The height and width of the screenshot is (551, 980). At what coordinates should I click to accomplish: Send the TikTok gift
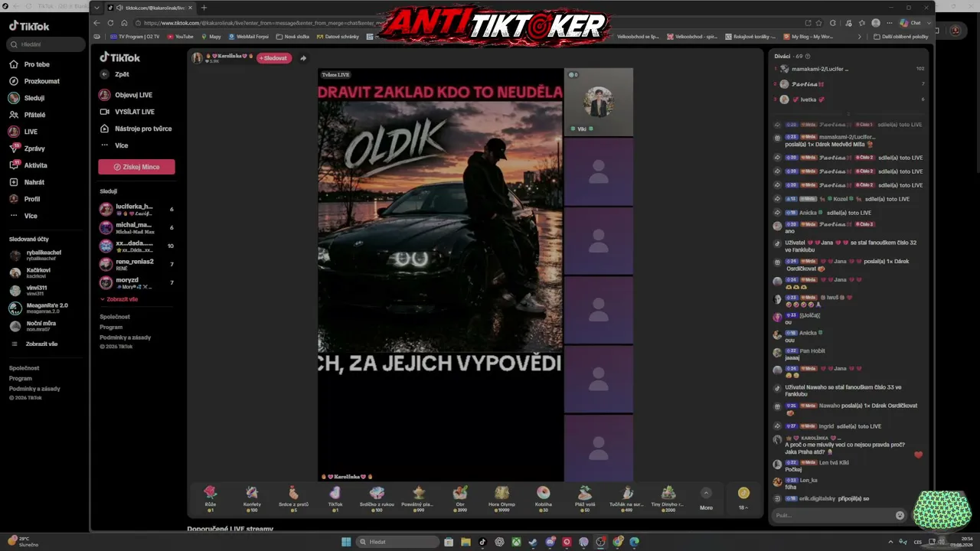click(335, 497)
